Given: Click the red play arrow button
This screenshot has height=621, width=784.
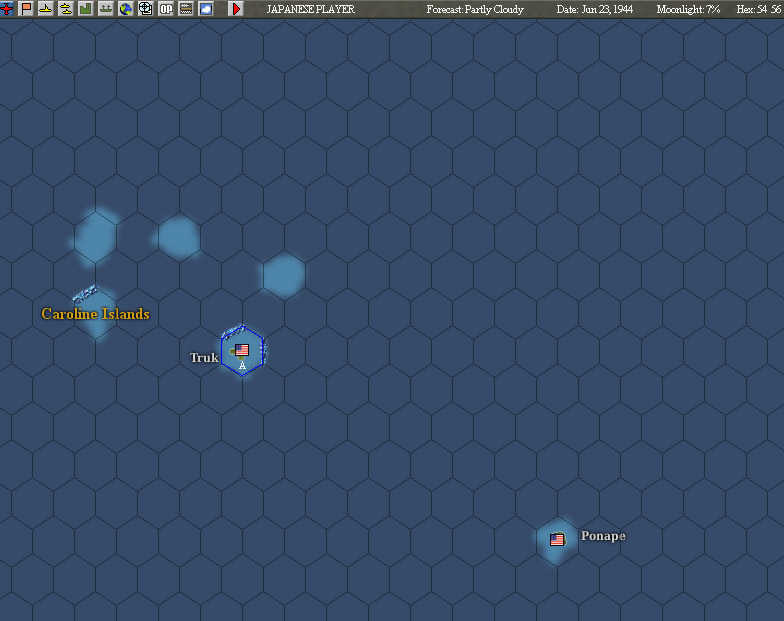Looking at the screenshot, I should click(236, 8).
